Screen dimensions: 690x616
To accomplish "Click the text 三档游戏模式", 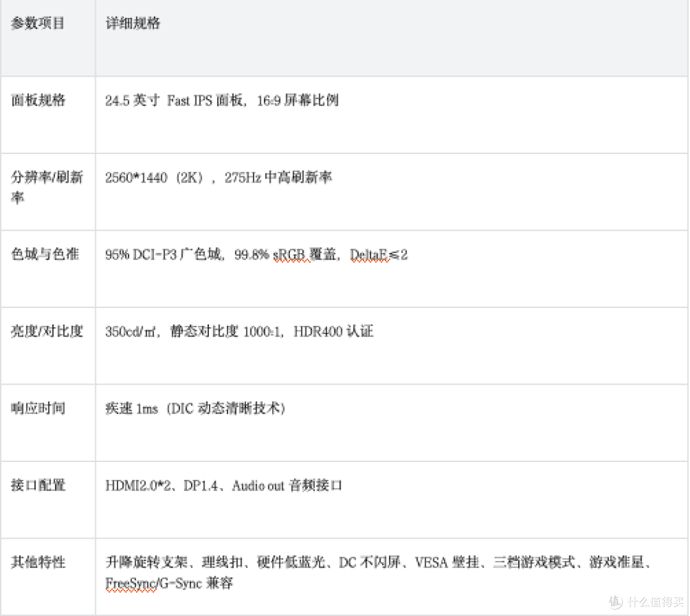I will 533,562.
